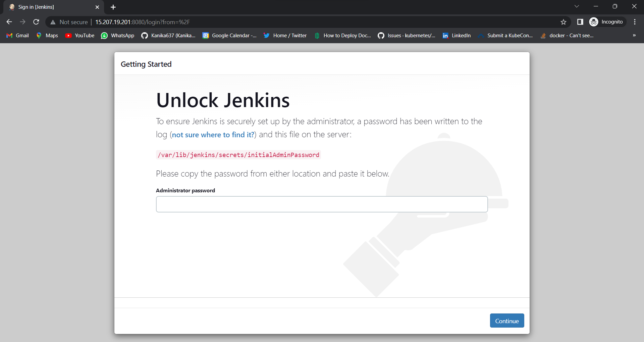The height and width of the screenshot is (342, 644).
Task: Open the Issues kubernetes bookmark
Action: coord(407,36)
